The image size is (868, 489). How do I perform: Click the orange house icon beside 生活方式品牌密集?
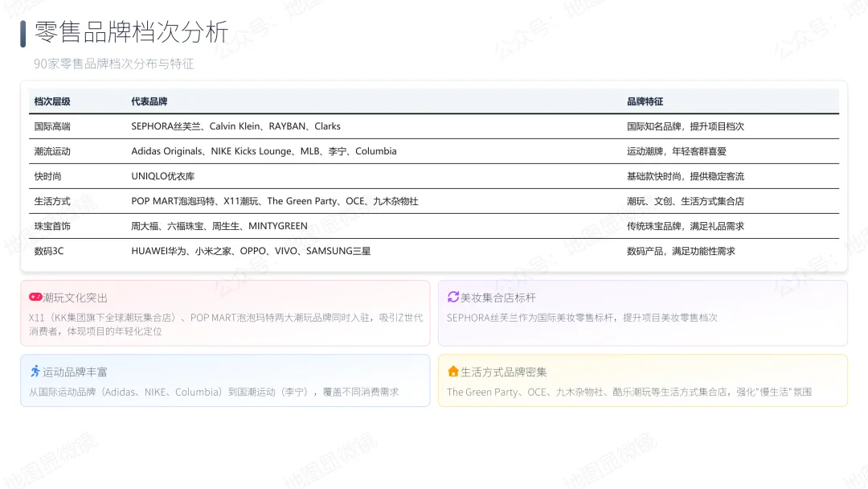pos(453,371)
